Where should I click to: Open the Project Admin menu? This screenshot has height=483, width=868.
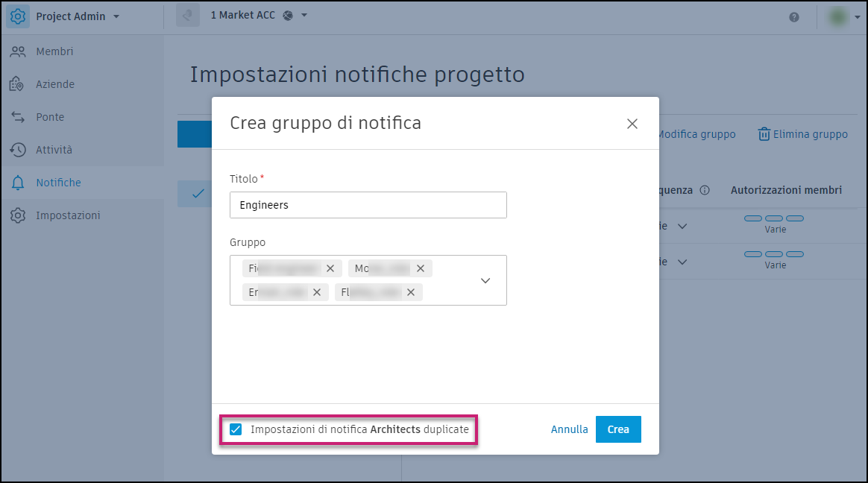pos(77,16)
